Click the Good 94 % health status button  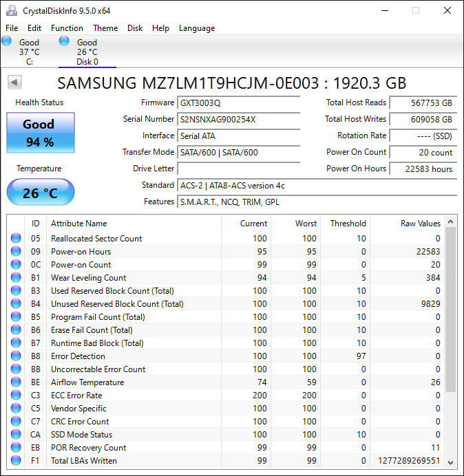pyautogui.click(x=41, y=133)
